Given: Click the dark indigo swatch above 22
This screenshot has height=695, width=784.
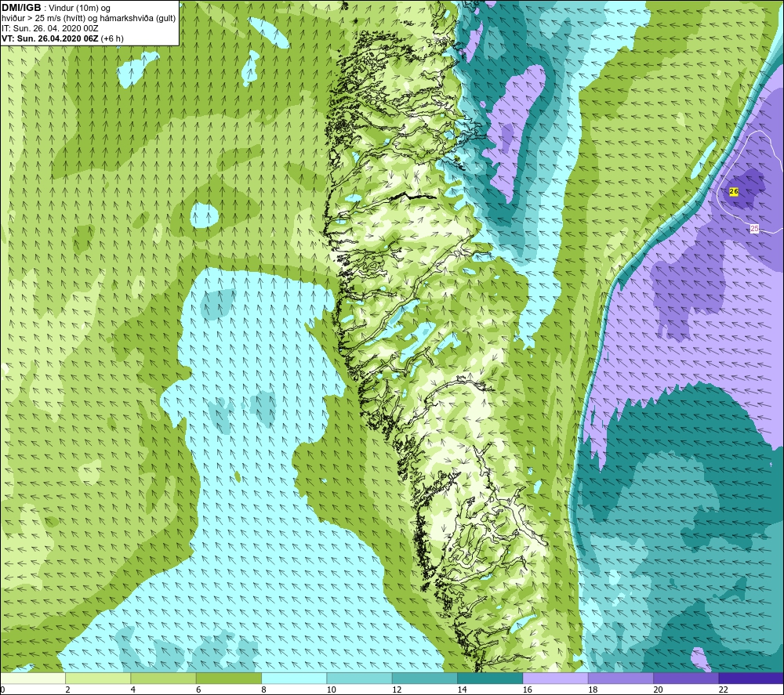Looking at the screenshot, I should coord(751,678).
